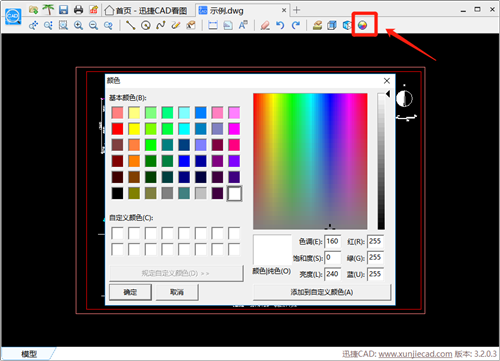The width and height of the screenshot is (500, 361).
Task: Click the insert image icon
Action: pos(228,25)
